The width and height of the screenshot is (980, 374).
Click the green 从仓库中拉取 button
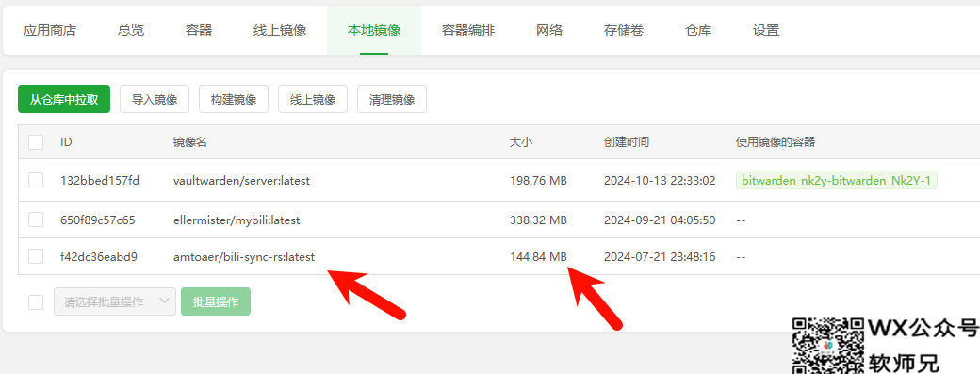tap(64, 99)
